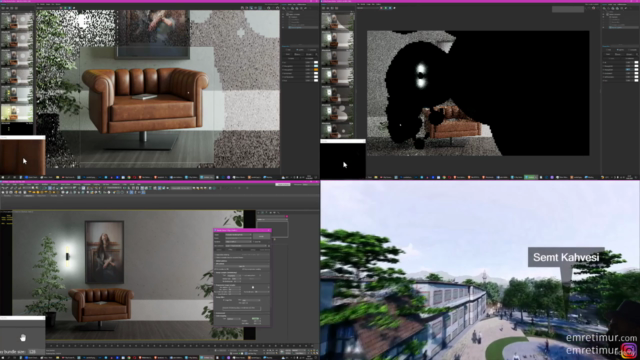This screenshot has width=640, height=360.
Task: Click delete layer icon in top-left layers panel
Action: (288, 8)
